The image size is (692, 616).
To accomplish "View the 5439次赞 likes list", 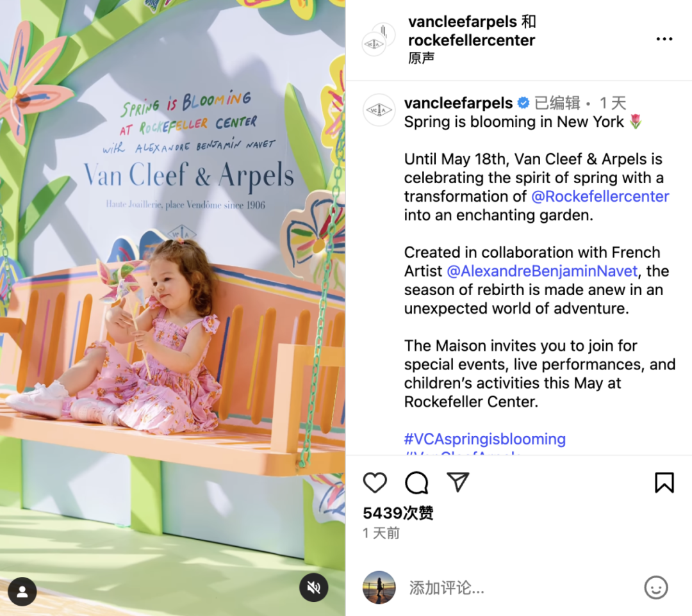I will pos(398,513).
